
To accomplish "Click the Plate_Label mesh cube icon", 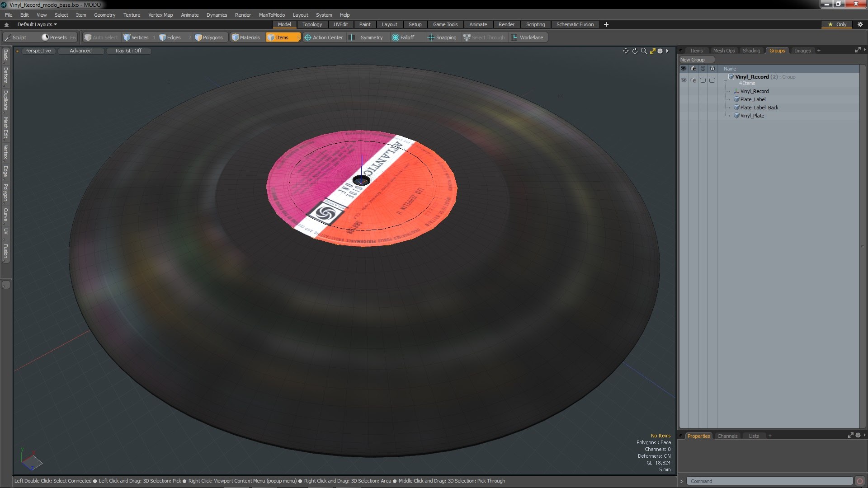I will click(x=736, y=99).
